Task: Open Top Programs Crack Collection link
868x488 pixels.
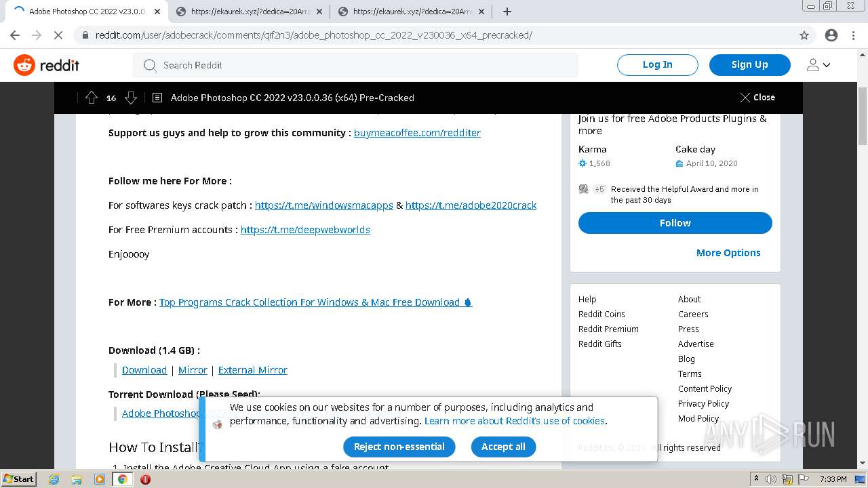Action: 315,302
